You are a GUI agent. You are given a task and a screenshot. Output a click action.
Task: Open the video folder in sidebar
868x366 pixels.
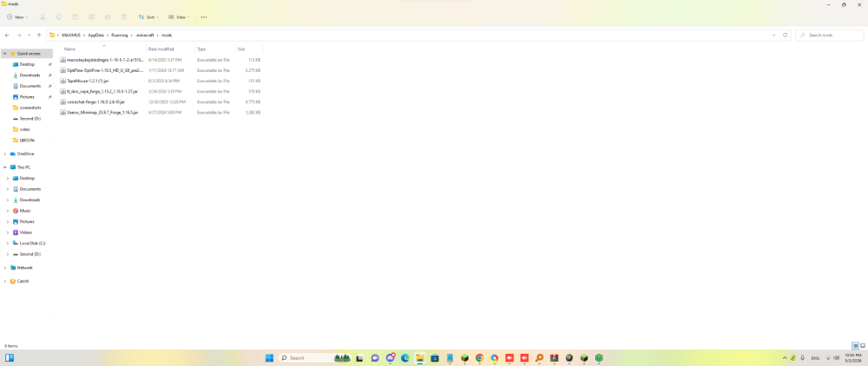tap(25, 129)
